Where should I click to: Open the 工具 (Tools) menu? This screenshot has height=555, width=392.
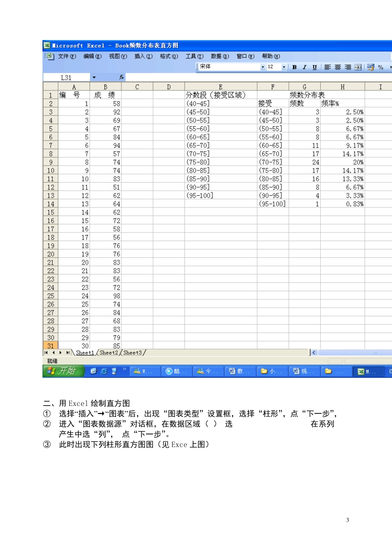[194, 56]
